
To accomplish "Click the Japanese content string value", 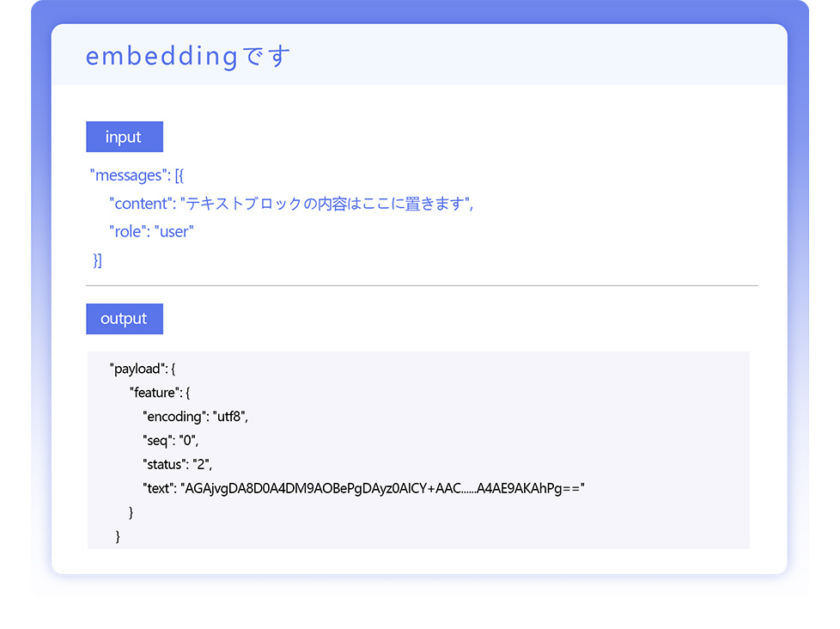I will (x=326, y=204).
